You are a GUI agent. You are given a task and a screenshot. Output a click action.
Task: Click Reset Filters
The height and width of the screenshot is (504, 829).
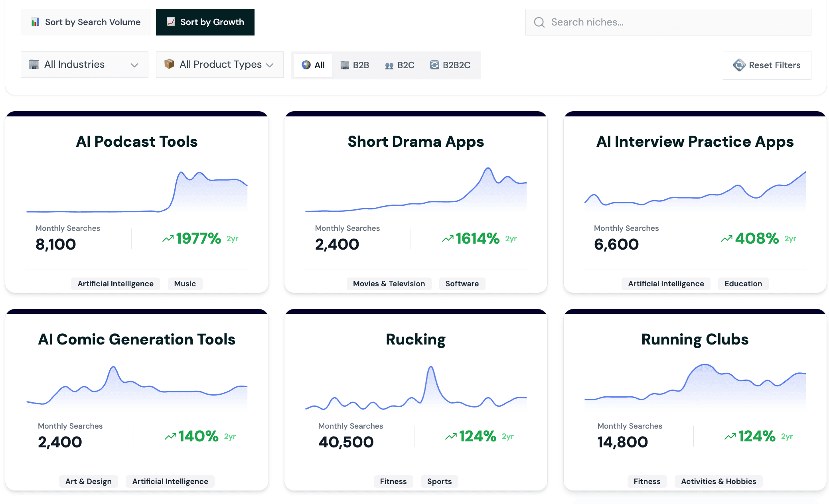pyautogui.click(x=767, y=65)
